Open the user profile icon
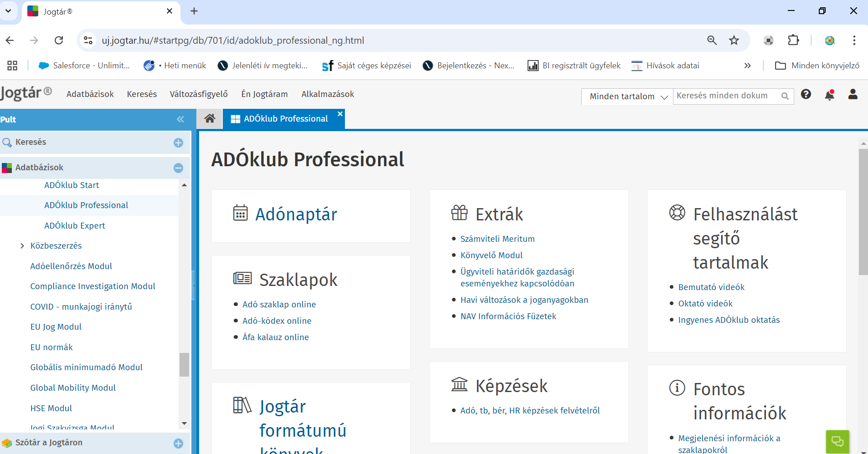Viewport: 868px width, 454px height. click(853, 94)
